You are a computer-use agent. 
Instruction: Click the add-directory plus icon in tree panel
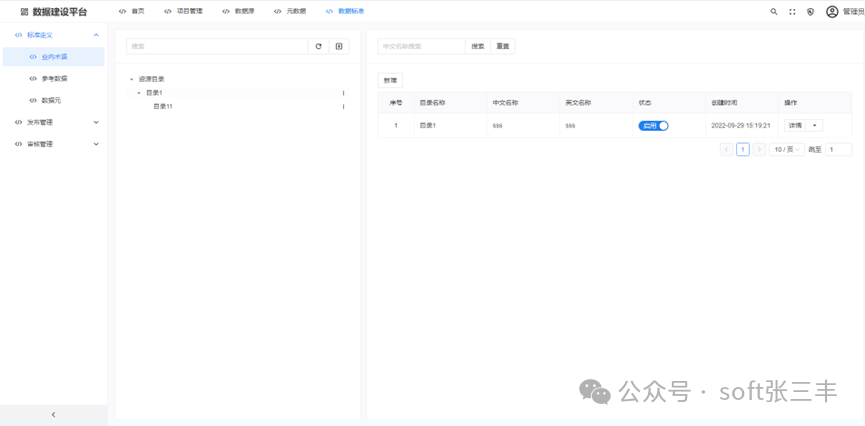[x=339, y=46]
